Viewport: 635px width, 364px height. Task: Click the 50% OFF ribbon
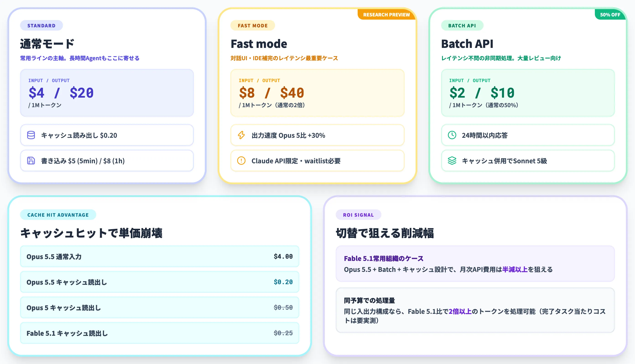point(610,15)
